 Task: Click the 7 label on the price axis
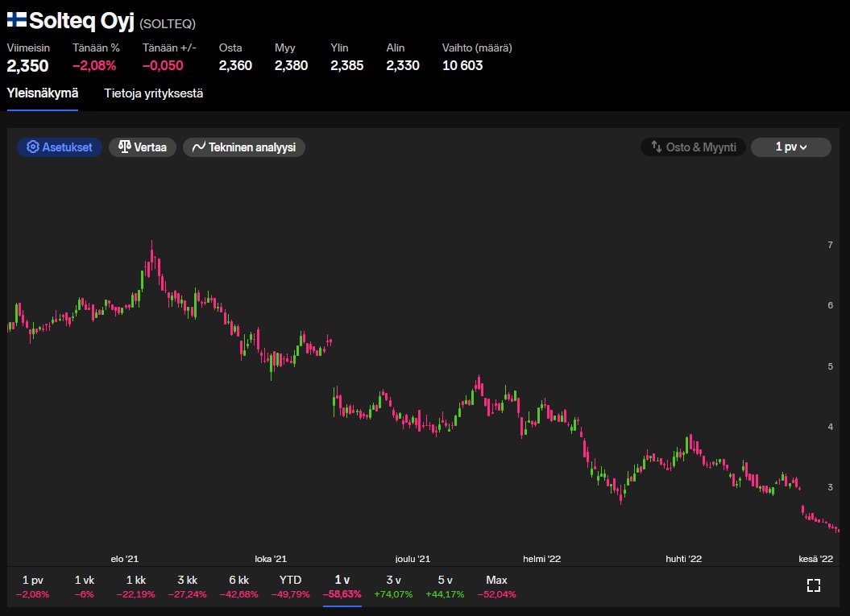pos(830,245)
